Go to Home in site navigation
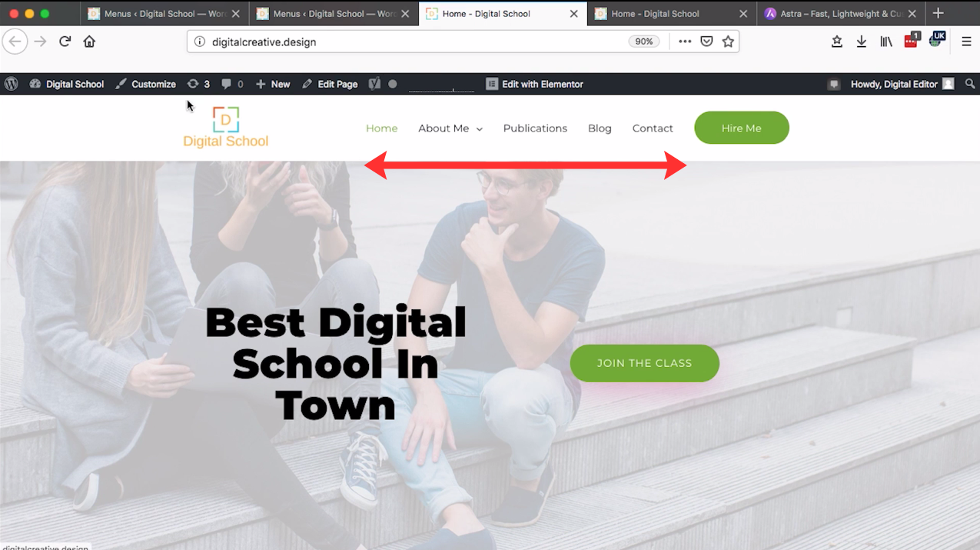 click(x=382, y=128)
